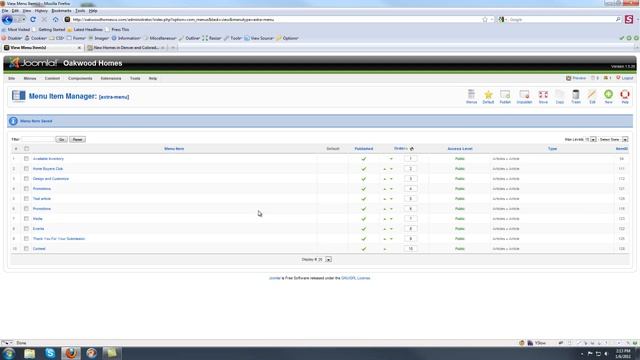Click the Joomla logo in the header
The width and height of the screenshot is (640, 360).
click(x=33, y=63)
